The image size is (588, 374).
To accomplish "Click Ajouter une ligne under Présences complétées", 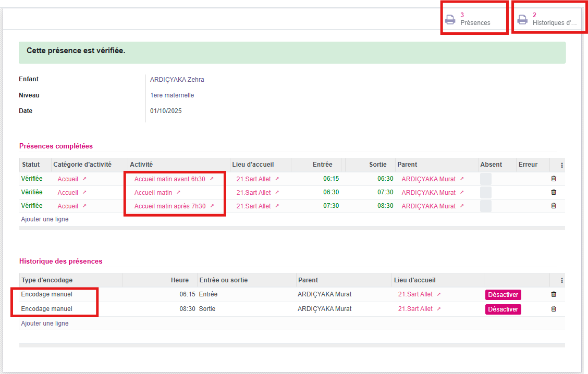I will point(45,219).
